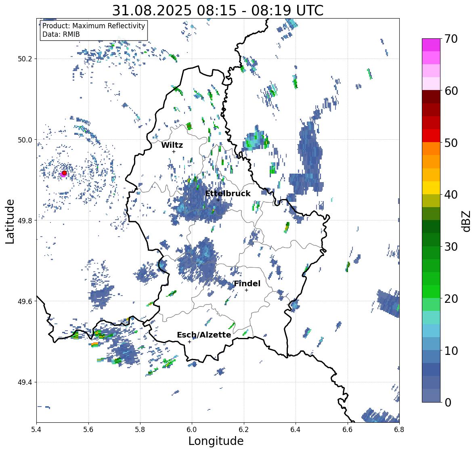Click the colorbar tick label 60
The height and width of the screenshot is (451, 476).
(x=451, y=91)
